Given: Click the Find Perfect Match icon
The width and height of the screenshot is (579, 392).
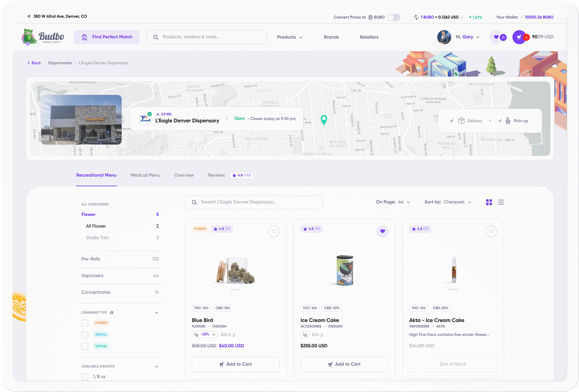Looking at the screenshot, I should tap(84, 37).
